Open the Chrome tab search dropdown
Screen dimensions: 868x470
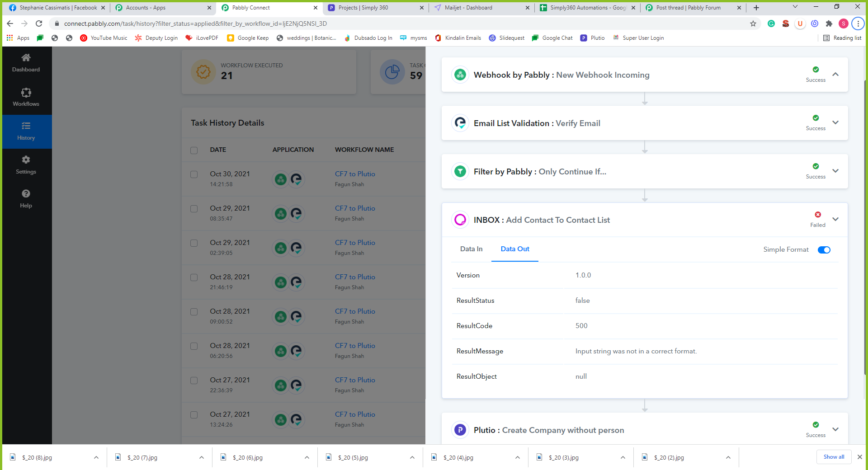[x=795, y=7]
